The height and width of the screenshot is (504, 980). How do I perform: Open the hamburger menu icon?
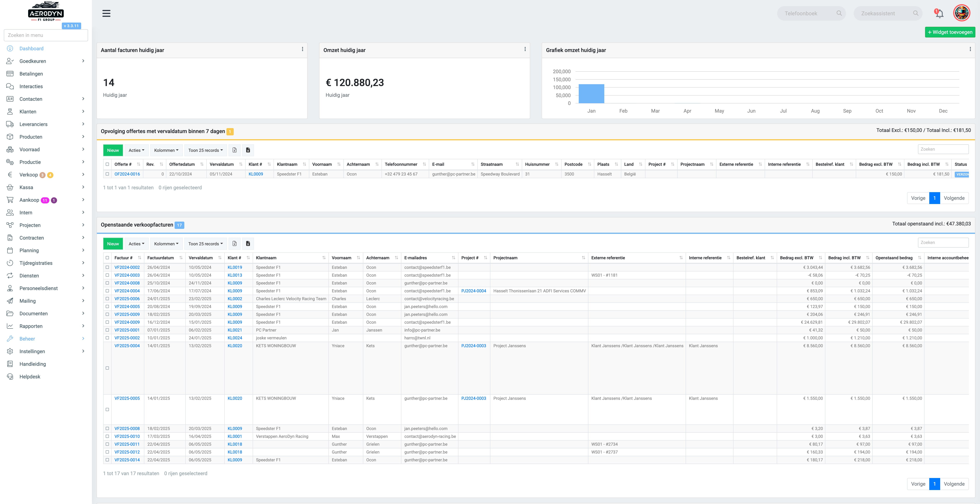click(x=107, y=14)
